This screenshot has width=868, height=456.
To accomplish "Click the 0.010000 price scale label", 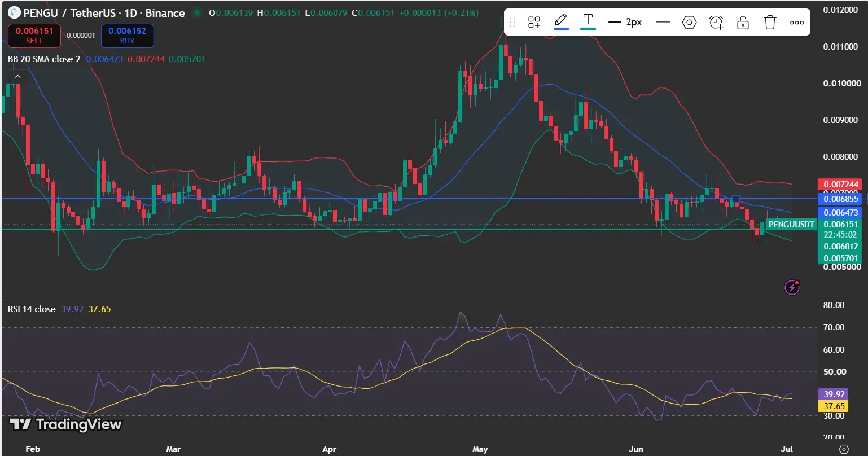I will pos(842,84).
